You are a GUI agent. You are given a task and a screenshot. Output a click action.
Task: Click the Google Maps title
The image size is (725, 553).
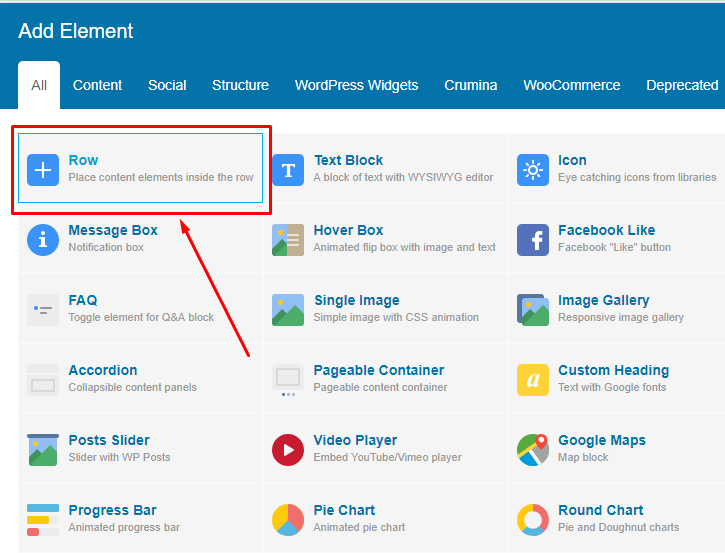click(x=602, y=440)
